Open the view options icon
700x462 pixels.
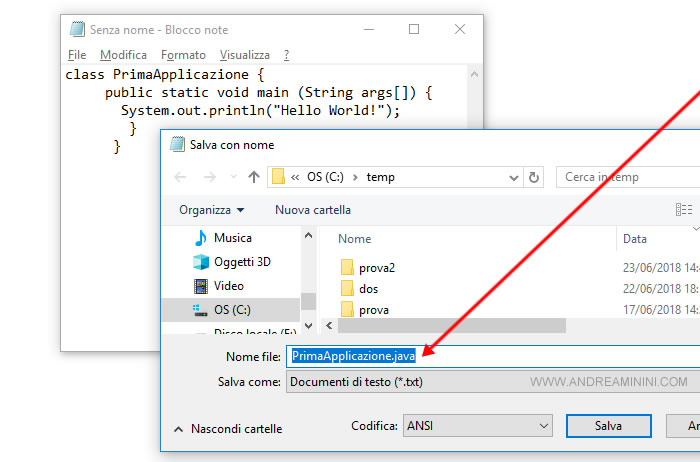coord(684,210)
